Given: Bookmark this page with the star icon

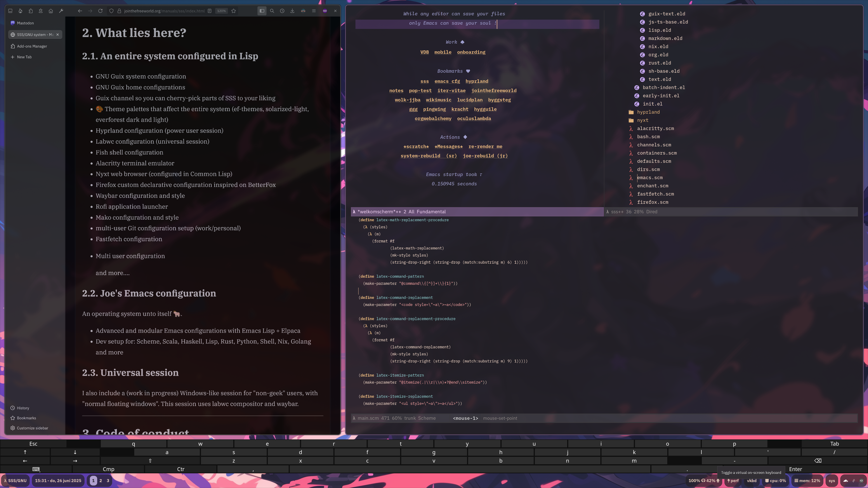Looking at the screenshot, I should pos(234,11).
